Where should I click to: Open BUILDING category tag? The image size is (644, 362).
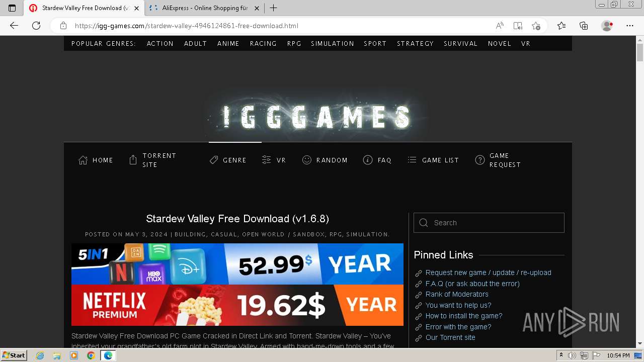pos(190,234)
